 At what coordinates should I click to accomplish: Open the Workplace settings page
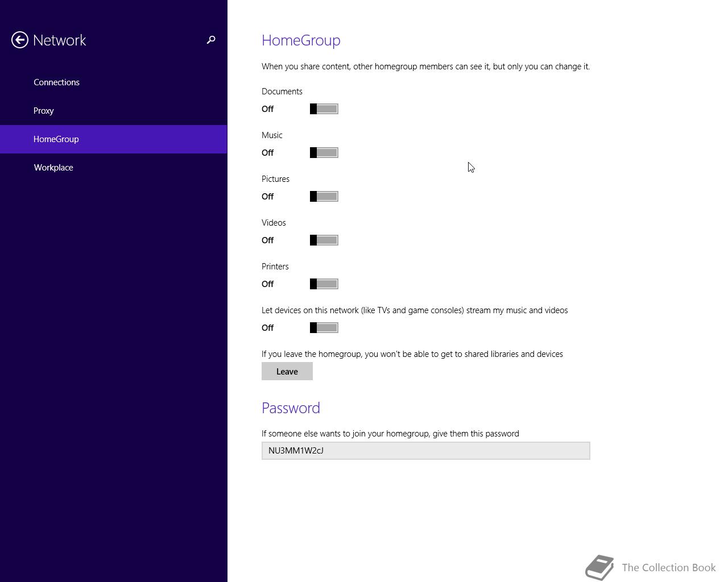click(x=113, y=168)
